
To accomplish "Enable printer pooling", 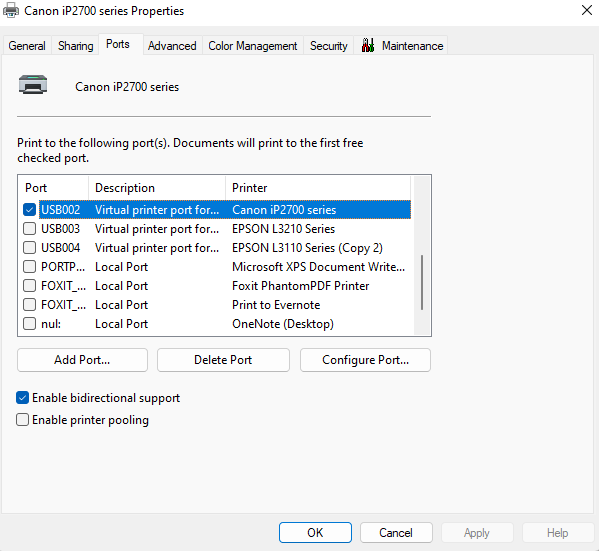I will pos(23,420).
